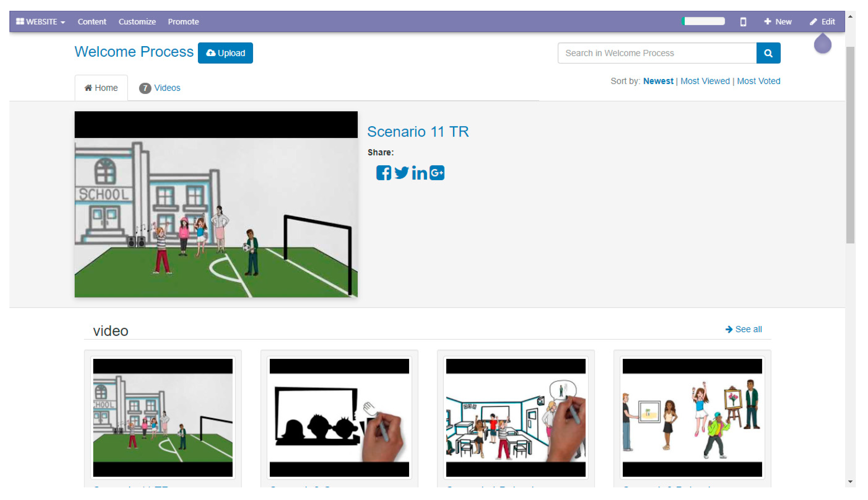Viewport: 868px width, 500px height.
Task: Open the WEBSITE dropdown menu
Action: (x=40, y=22)
